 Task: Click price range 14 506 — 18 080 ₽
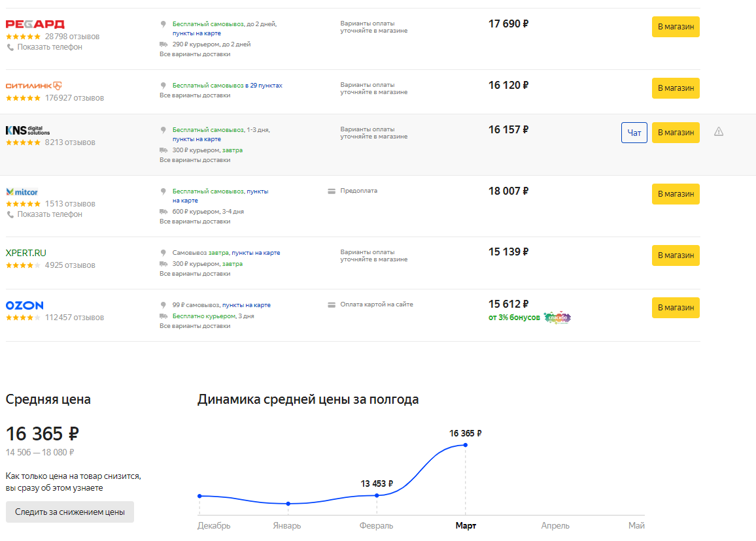[x=40, y=452]
